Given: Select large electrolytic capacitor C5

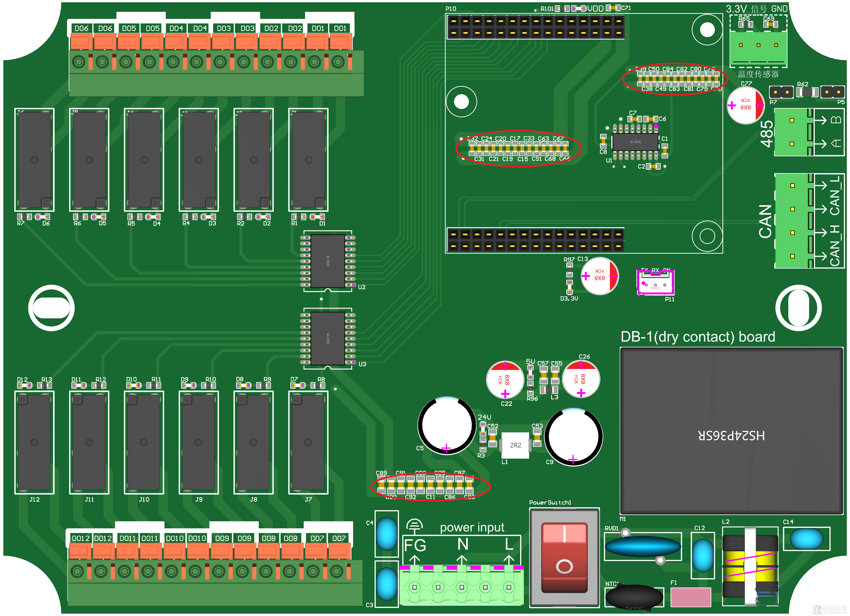Looking at the screenshot, I should pyautogui.click(x=447, y=425).
